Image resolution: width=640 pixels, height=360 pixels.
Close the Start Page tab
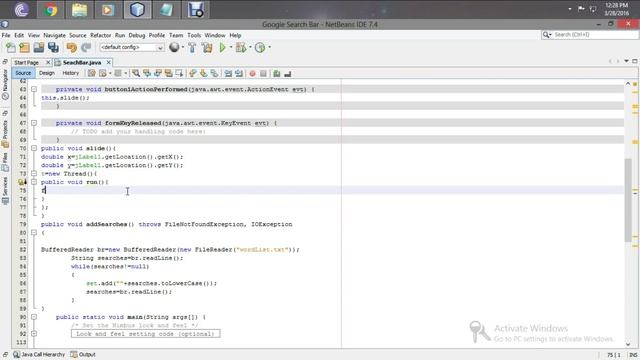point(48,62)
